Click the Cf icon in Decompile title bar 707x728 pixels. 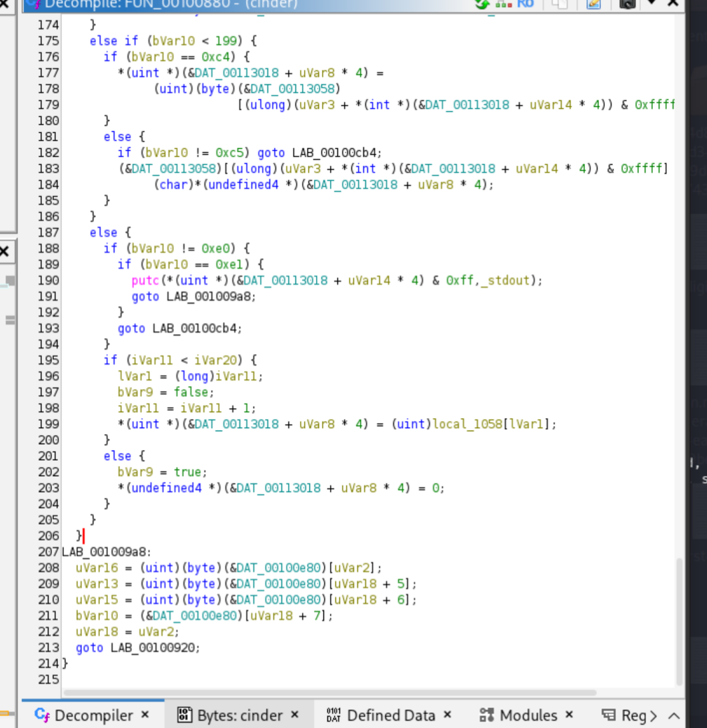click(33, 4)
